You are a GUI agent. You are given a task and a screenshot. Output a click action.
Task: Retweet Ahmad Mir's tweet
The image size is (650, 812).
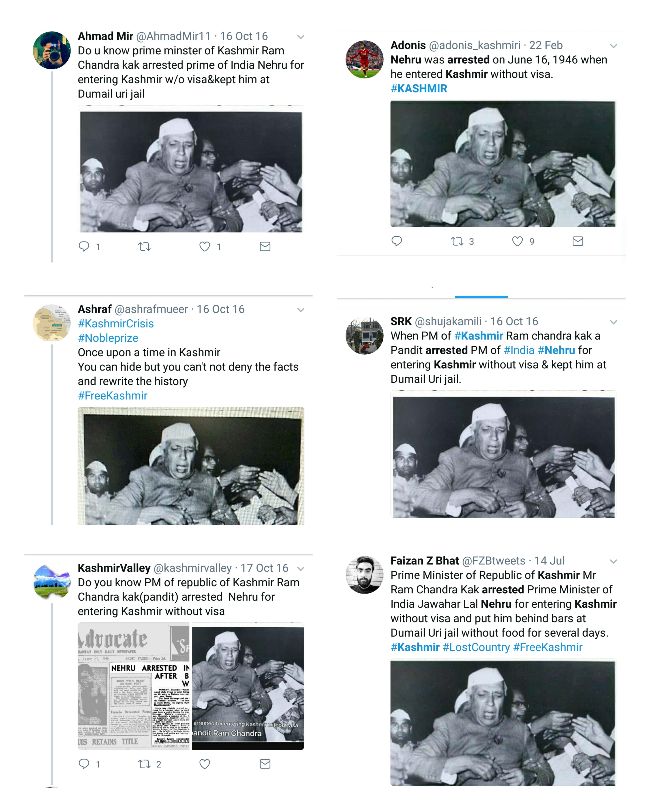point(144,247)
